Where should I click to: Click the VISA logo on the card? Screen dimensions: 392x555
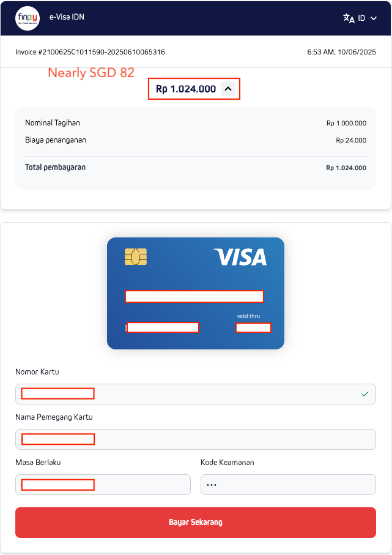pos(240,257)
